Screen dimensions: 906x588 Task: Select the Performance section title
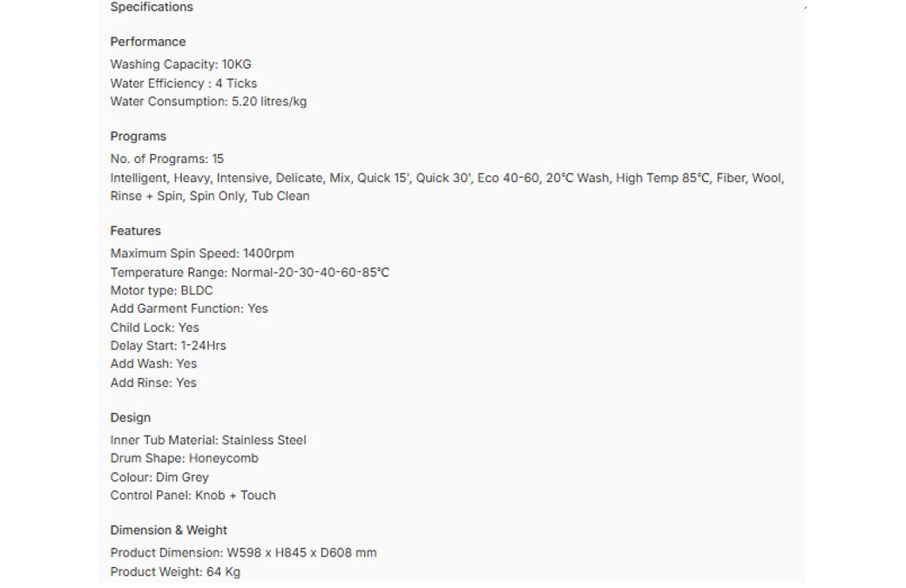[x=148, y=42]
